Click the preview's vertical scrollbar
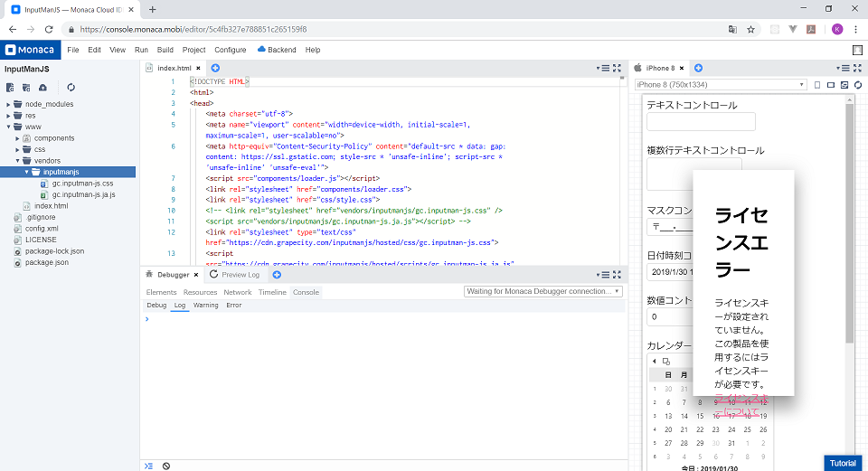 850,223
